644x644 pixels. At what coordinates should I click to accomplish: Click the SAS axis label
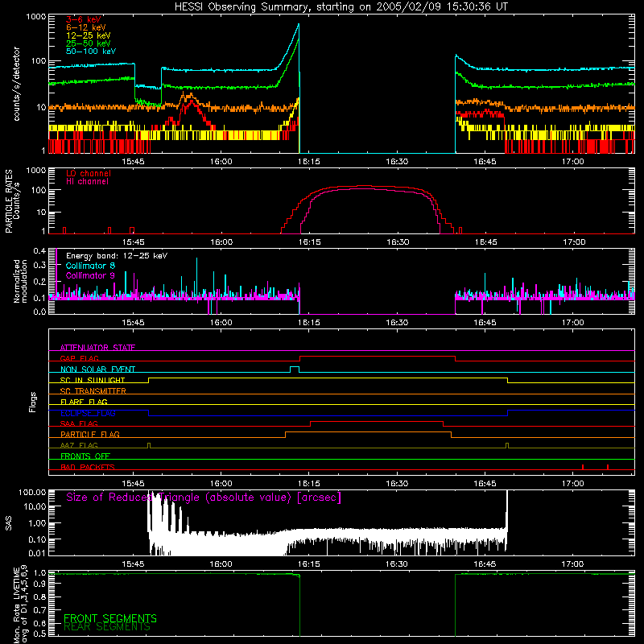[x=8, y=523]
